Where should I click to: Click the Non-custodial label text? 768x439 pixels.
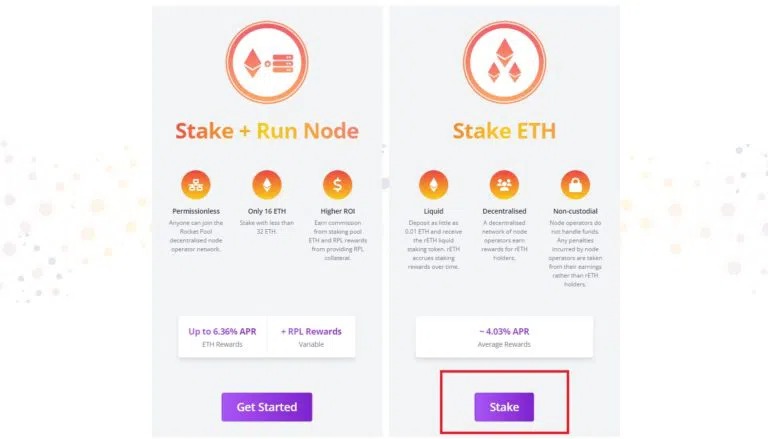[x=575, y=211]
